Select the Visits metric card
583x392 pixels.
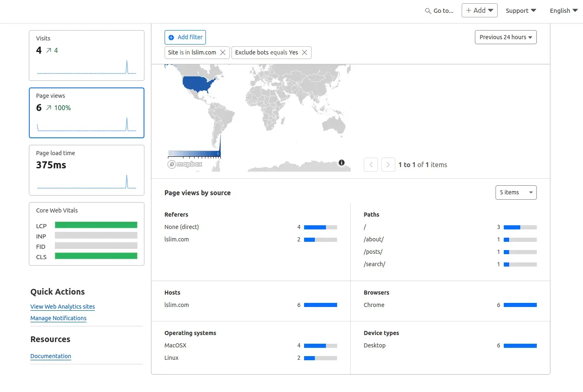(86, 55)
